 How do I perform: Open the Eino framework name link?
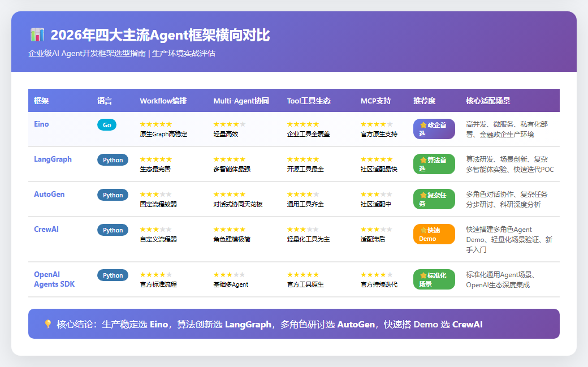(41, 124)
